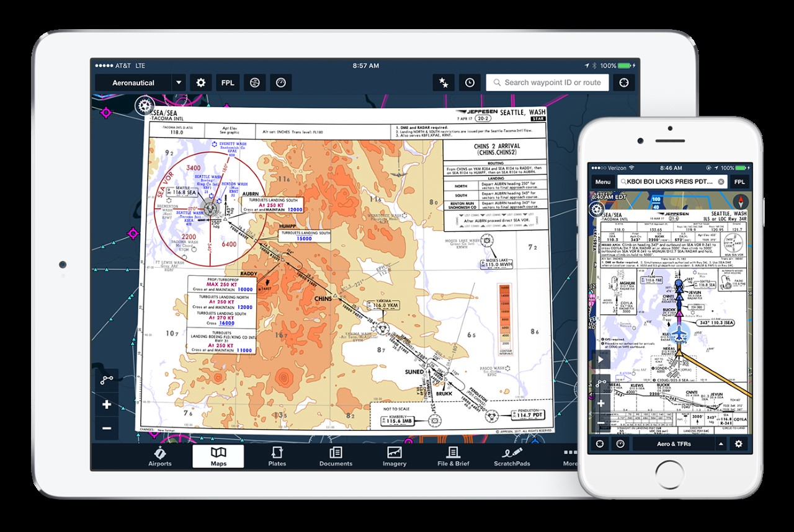Clear the iPhone route search field
This screenshot has height=532, width=794.
pos(721,182)
